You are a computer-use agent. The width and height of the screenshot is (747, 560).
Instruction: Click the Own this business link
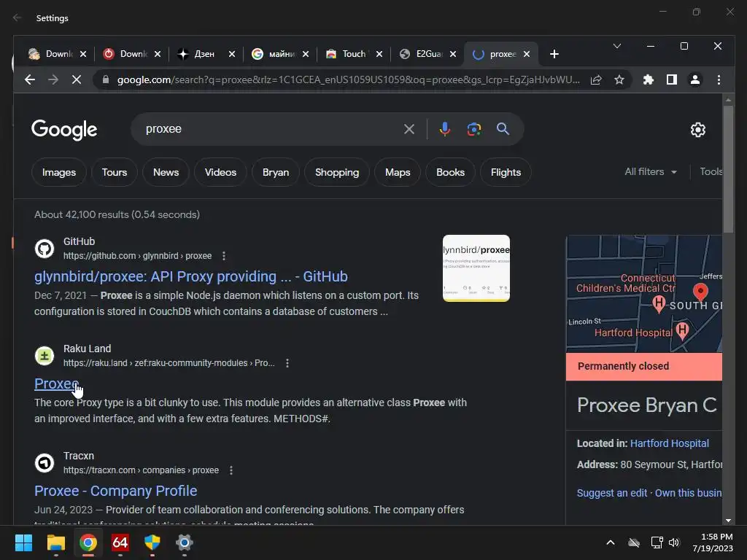(x=689, y=493)
